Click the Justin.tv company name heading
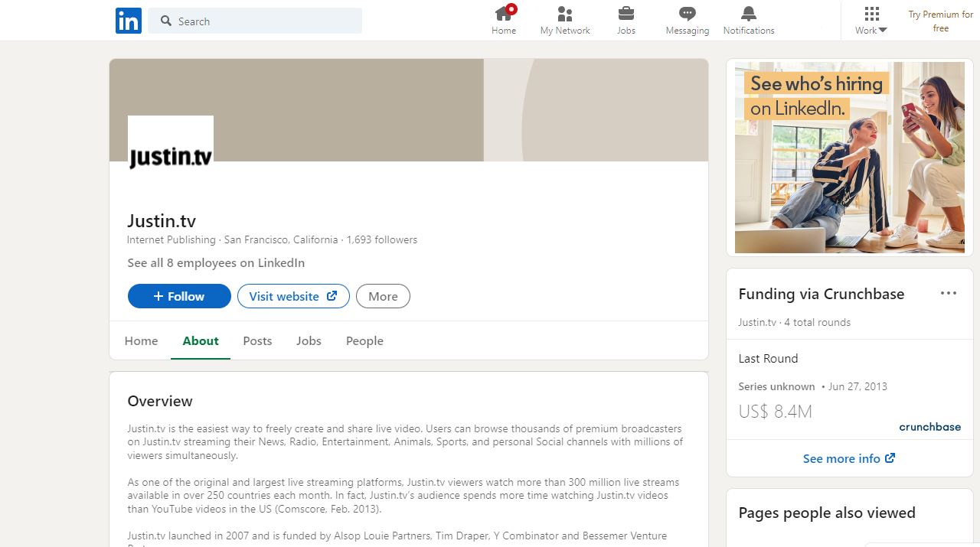The height and width of the screenshot is (547, 980). pos(162,221)
